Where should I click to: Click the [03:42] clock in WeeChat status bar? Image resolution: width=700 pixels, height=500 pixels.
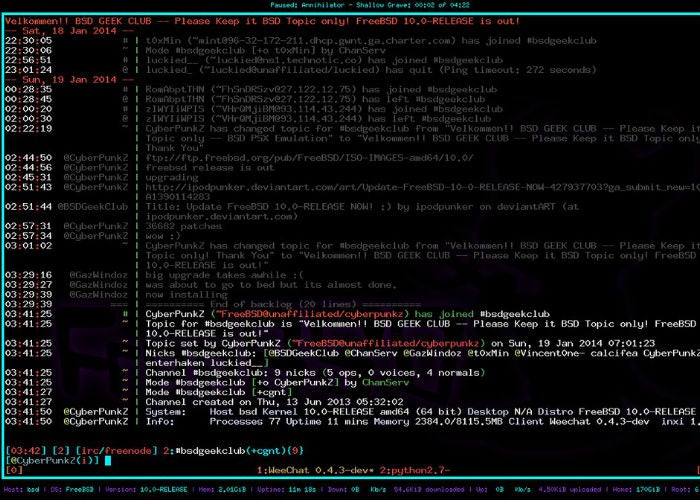pos(26,451)
